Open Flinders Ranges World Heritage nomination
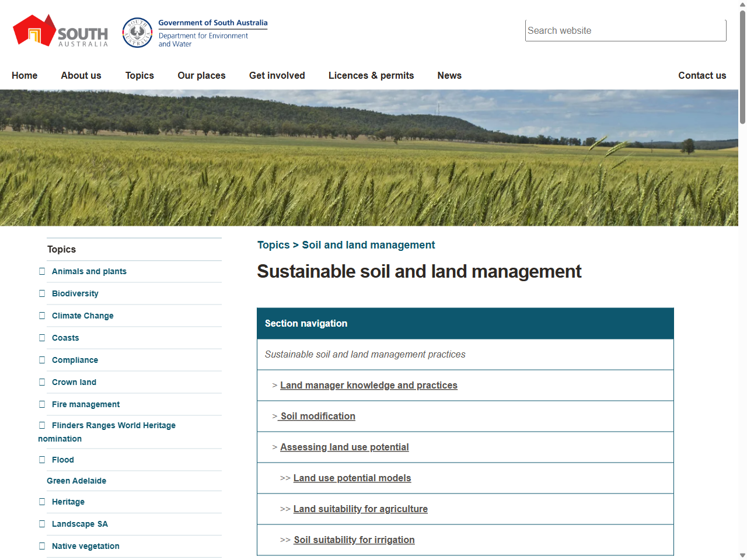The width and height of the screenshot is (747, 560). [x=107, y=432]
